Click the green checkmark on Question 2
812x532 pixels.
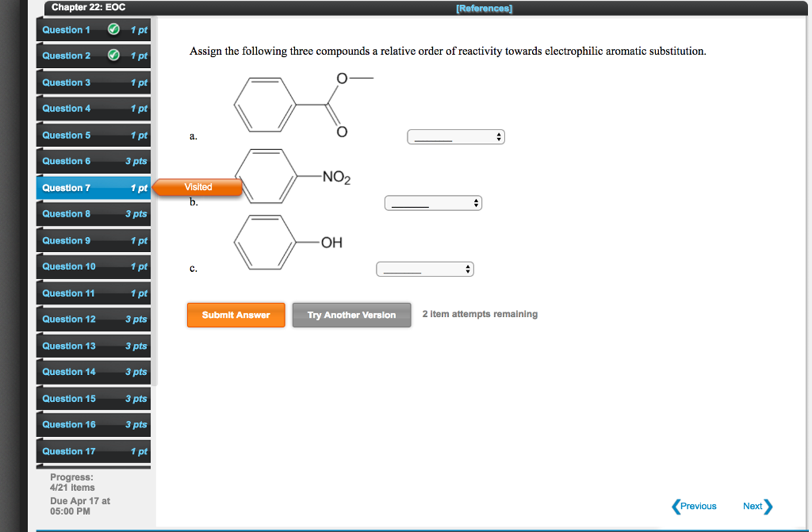pyautogui.click(x=114, y=56)
